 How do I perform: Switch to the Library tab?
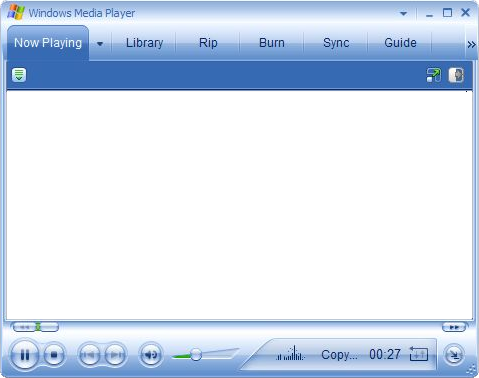[x=144, y=43]
